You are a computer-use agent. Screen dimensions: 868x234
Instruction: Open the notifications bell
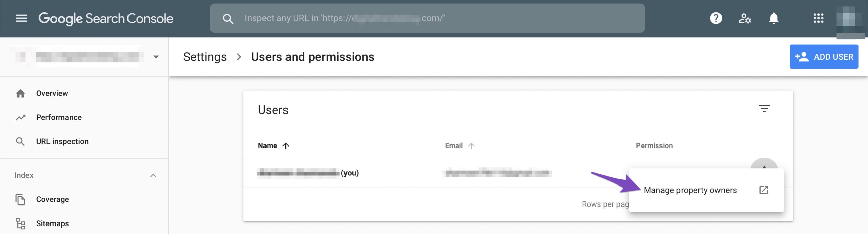pos(774,18)
